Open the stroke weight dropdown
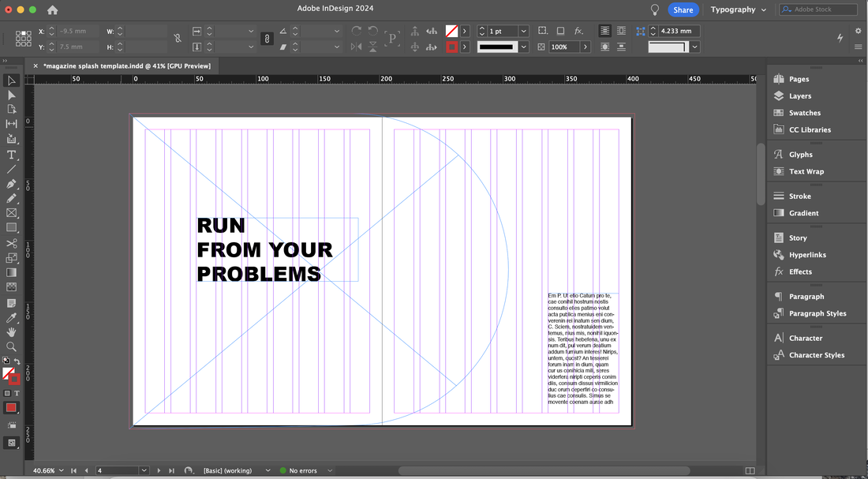Viewport: 868px width, 479px height. click(524, 32)
